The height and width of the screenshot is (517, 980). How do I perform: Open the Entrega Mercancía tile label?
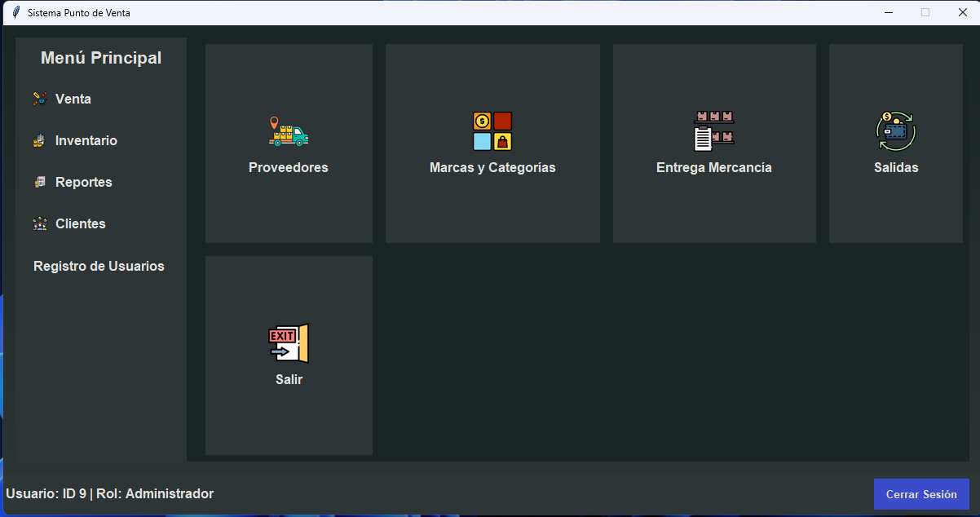click(714, 167)
